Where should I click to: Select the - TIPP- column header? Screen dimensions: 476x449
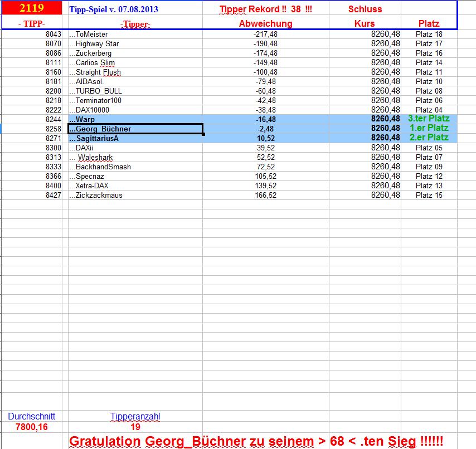pos(32,24)
